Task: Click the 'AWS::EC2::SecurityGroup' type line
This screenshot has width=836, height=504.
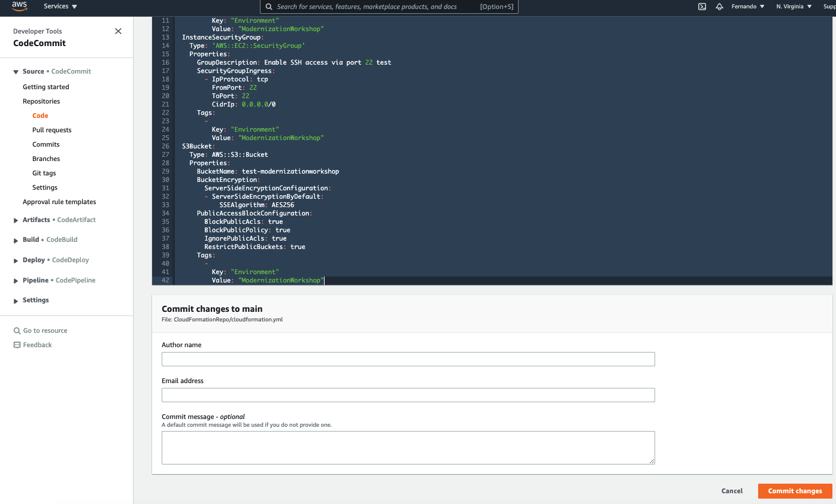Action: pos(247,45)
